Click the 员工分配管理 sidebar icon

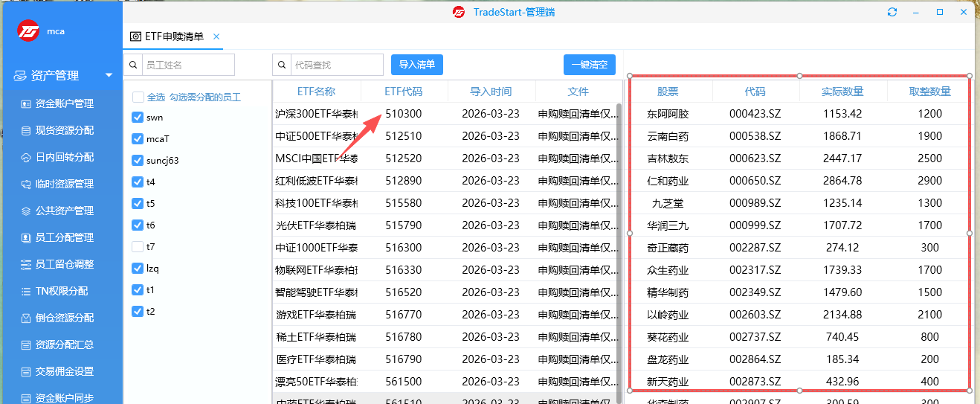(x=26, y=237)
